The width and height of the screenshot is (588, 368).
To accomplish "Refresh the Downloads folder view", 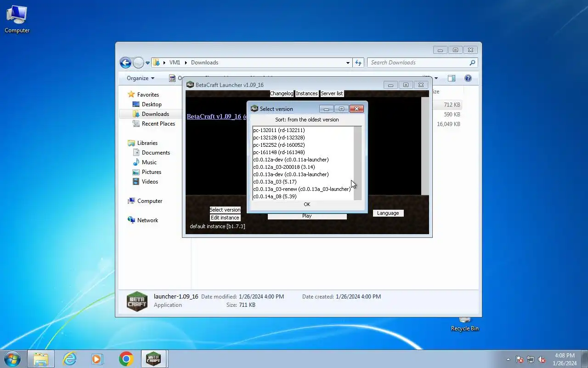I will click(359, 63).
